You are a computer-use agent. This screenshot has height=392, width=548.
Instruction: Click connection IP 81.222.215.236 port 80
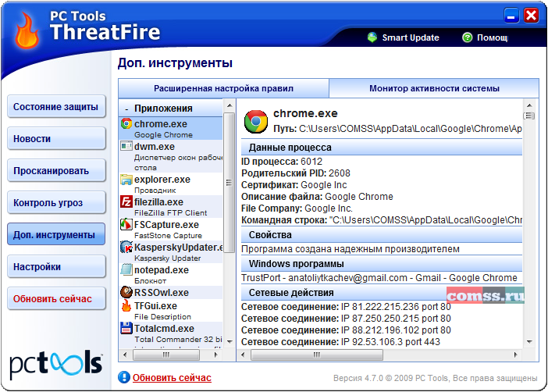tap(346, 307)
